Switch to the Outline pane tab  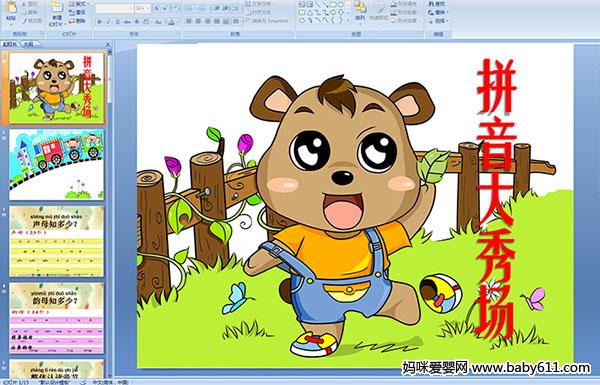pyautogui.click(x=28, y=44)
